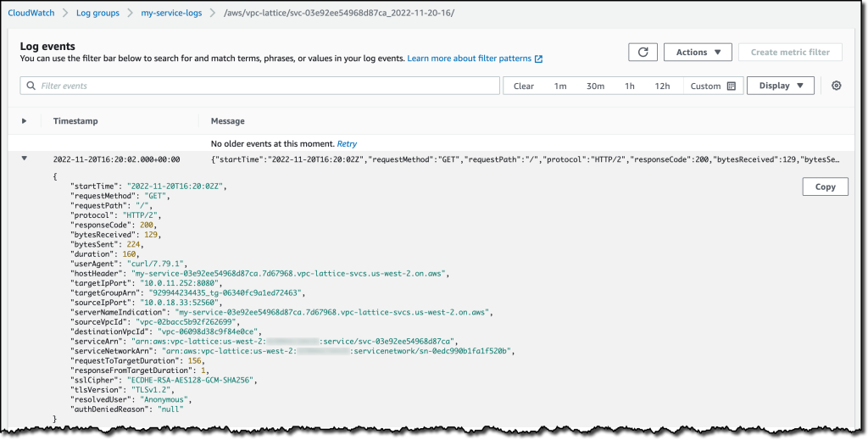Click Learn more about filter patterns
Image resolution: width=868 pixels, height=440 pixels.
pos(469,58)
